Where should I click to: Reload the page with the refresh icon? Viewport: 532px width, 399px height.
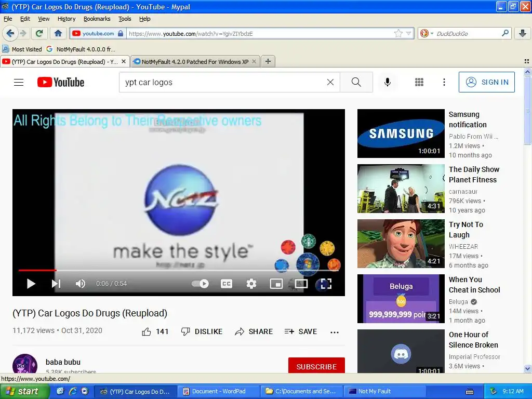(x=39, y=33)
